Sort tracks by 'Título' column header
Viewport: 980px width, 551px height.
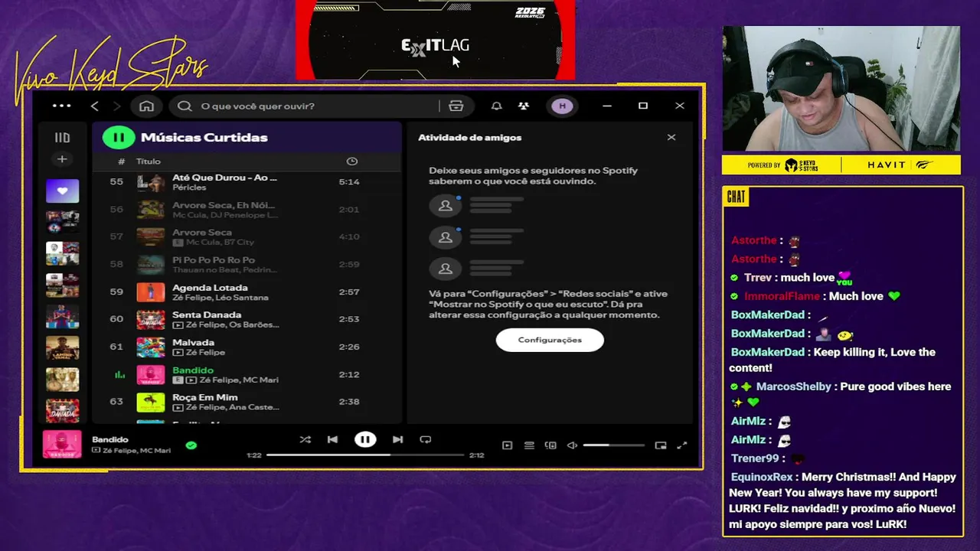pyautogui.click(x=149, y=161)
